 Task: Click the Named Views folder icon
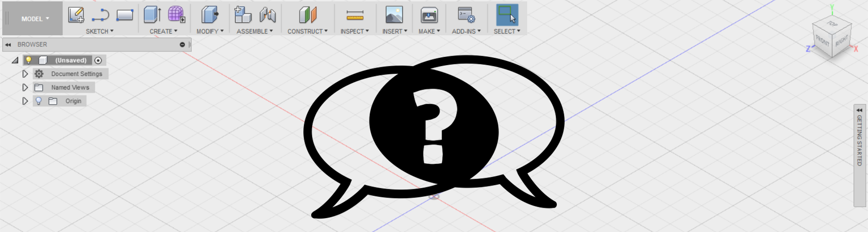tap(39, 87)
